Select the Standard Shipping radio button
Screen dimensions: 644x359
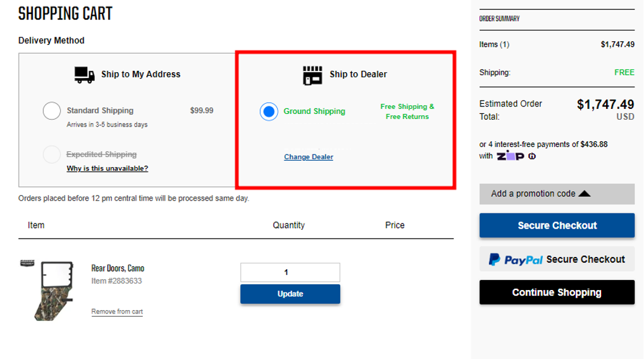(x=52, y=111)
